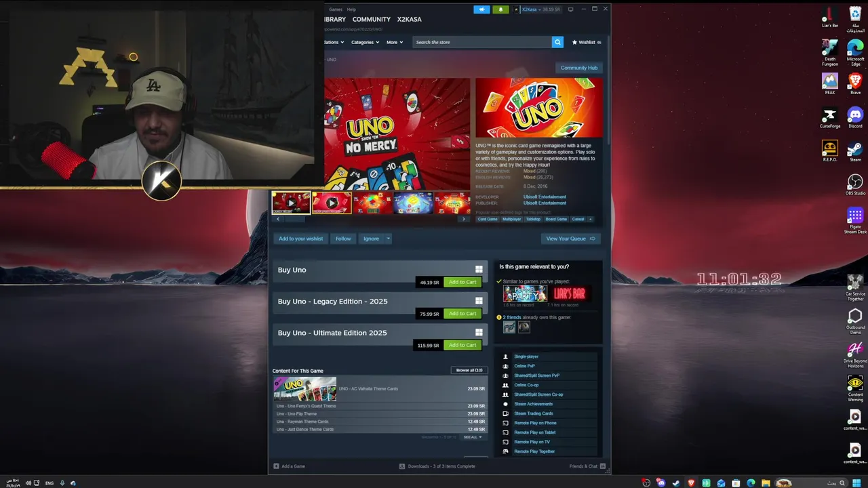Screen dimensions: 868x488
Task: Click the store search magnifier button
Action: 557,42
